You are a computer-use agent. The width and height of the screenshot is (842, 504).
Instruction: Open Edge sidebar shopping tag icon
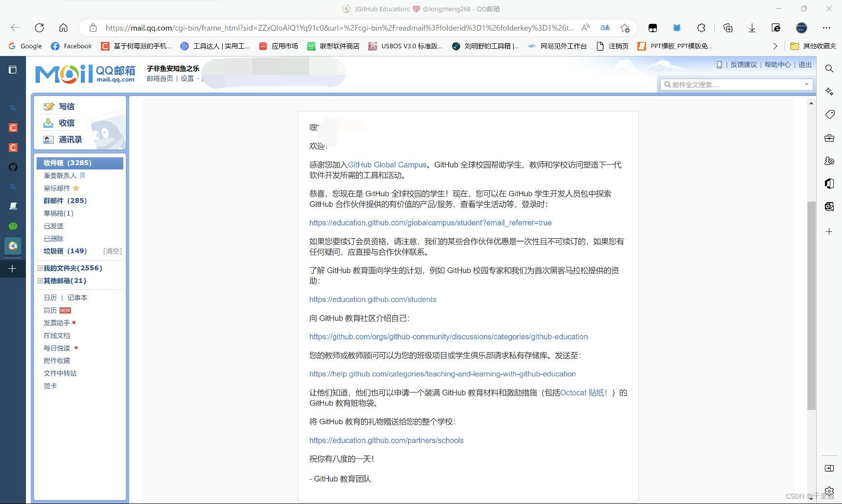pos(829,114)
